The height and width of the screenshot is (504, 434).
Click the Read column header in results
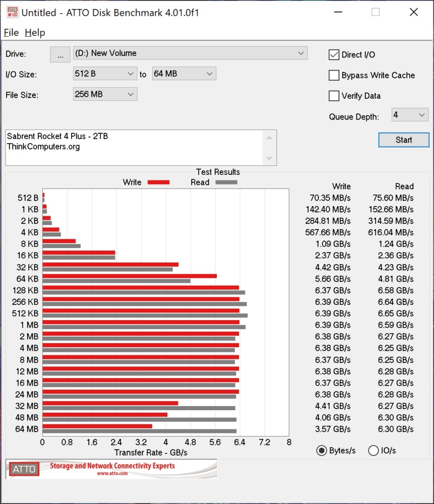point(404,186)
